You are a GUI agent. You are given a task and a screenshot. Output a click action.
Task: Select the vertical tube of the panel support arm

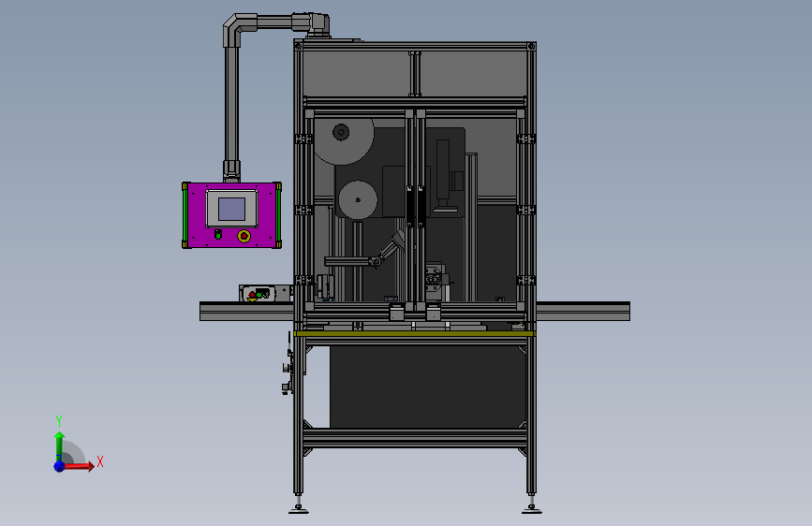(x=231, y=104)
